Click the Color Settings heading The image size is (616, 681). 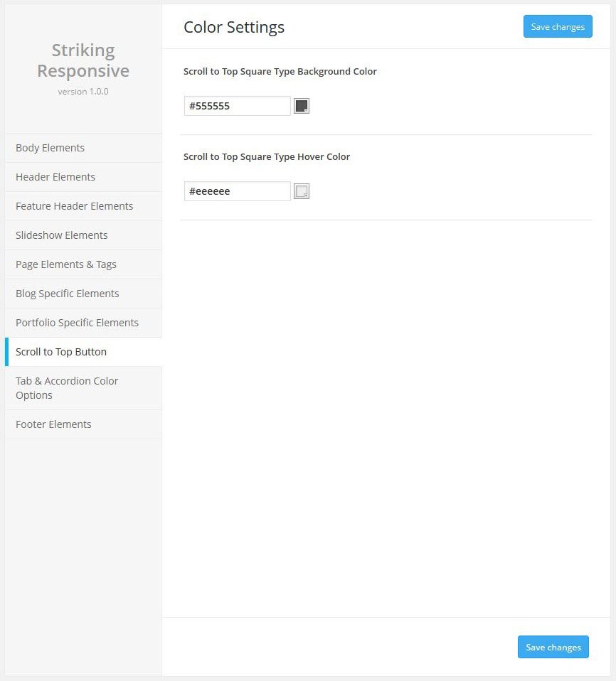(234, 27)
